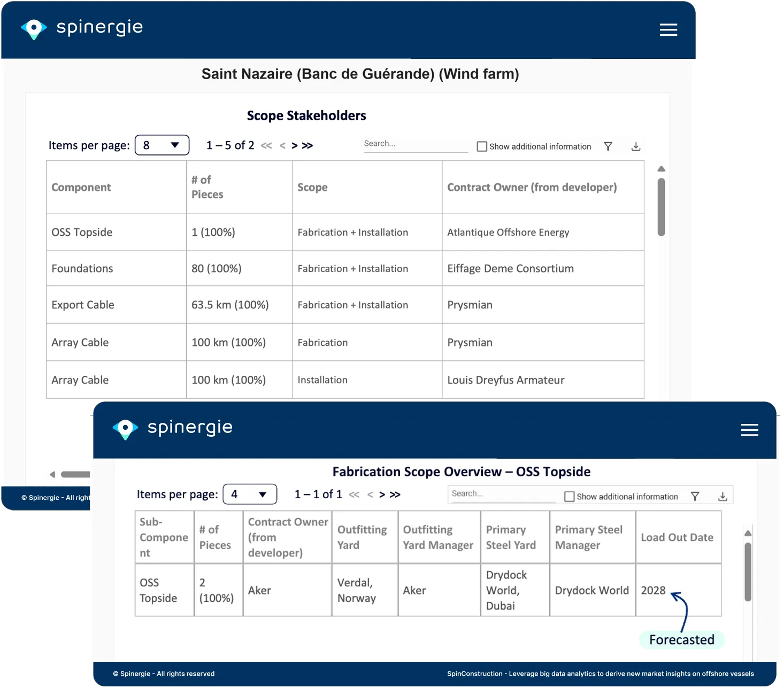Click Search field in Scope Stakeholders
The image size is (784, 688).
pyautogui.click(x=416, y=144)
